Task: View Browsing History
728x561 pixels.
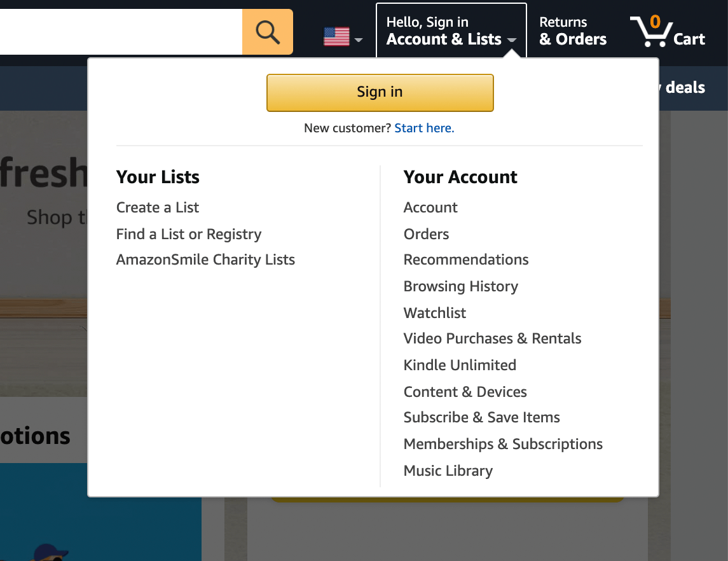Action: point(461,286)
